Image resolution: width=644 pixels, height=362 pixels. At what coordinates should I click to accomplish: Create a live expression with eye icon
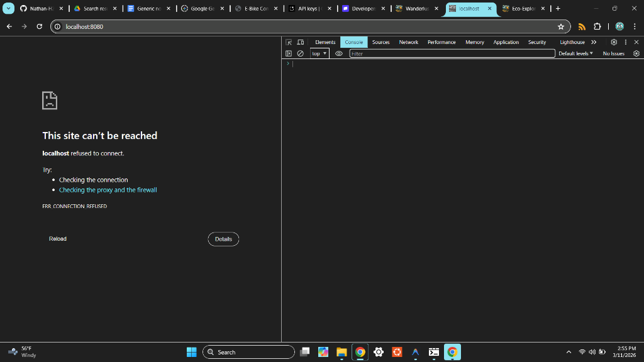[339, 53]
